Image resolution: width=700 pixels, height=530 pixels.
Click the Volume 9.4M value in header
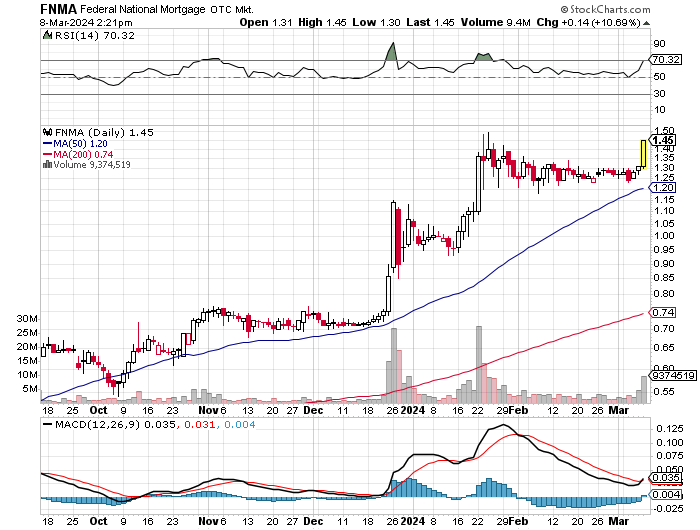click(496, 22)
